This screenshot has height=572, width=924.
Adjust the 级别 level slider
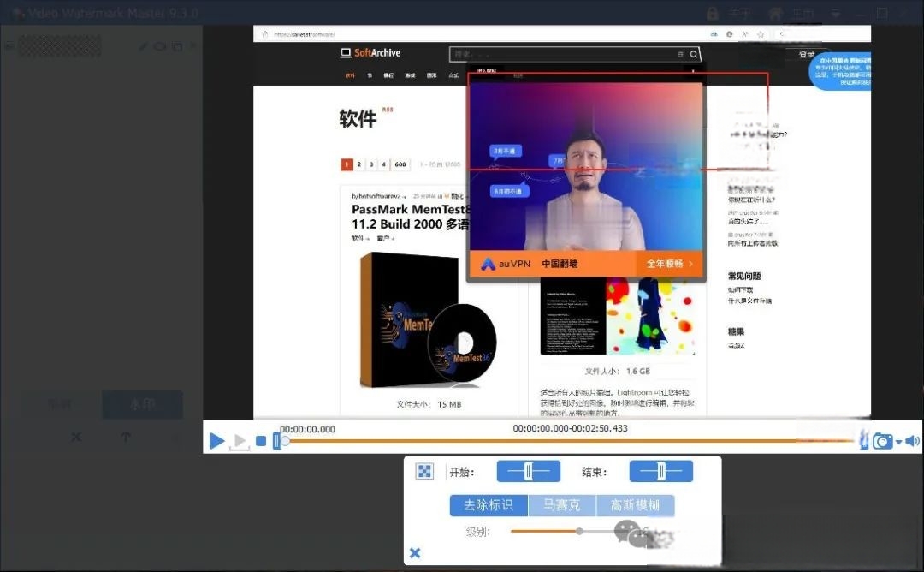pos(580,531)
